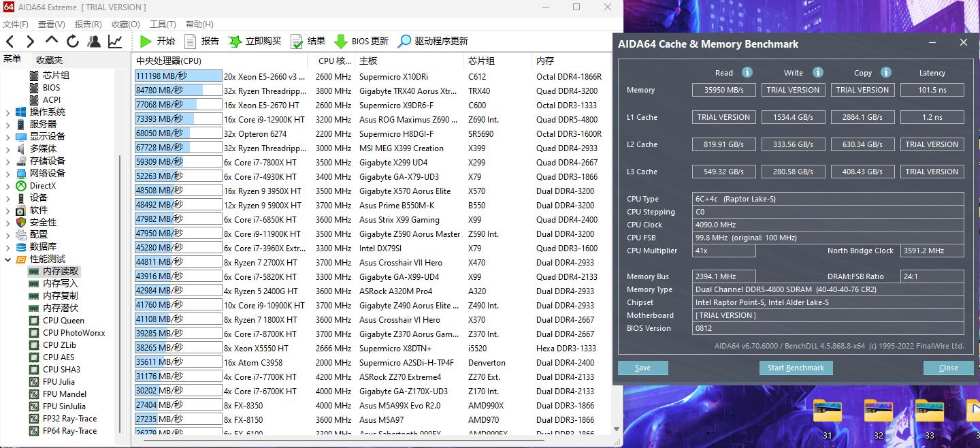Click 立即购买 toolbar button

tap(255, 41)
